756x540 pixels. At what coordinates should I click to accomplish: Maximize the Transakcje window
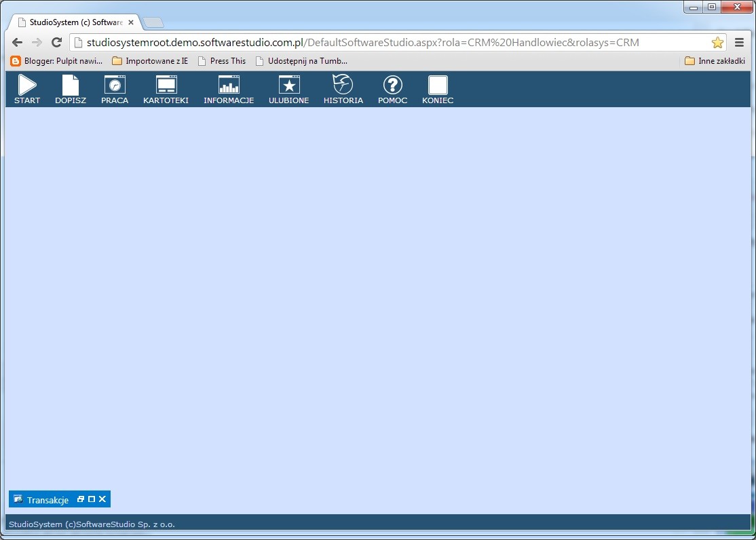pos(92,499)
